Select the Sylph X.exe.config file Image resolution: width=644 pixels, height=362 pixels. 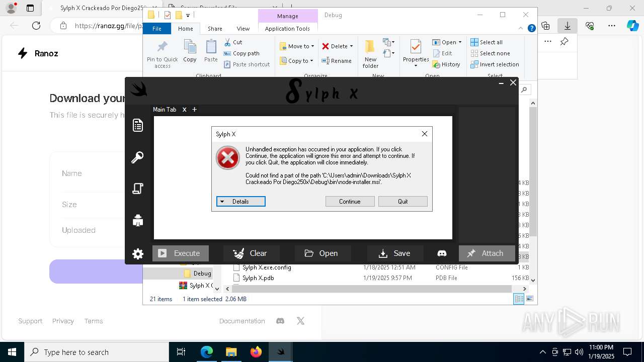(x=267, y=267)
